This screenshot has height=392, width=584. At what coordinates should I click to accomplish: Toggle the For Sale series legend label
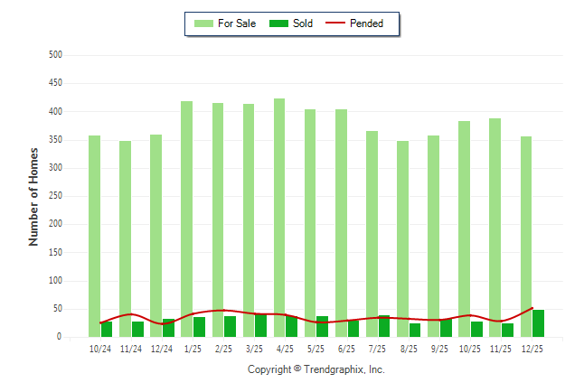(x=237, y=23)
